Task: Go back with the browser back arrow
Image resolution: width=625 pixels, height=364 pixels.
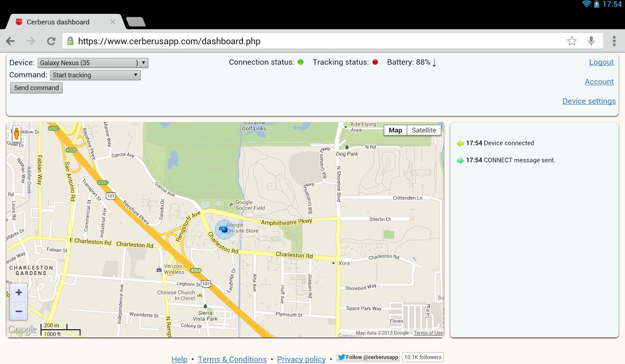Action: point(10,41)
